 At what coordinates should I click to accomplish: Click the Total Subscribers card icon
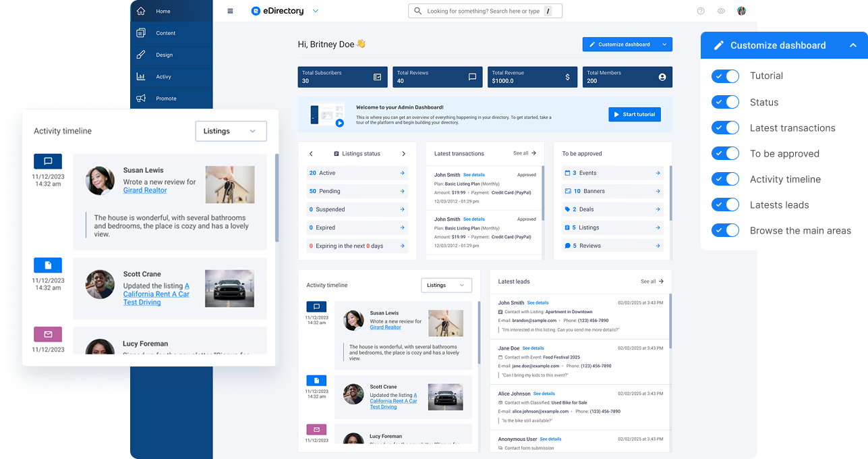pyautogui.click(x=377, y=77)
